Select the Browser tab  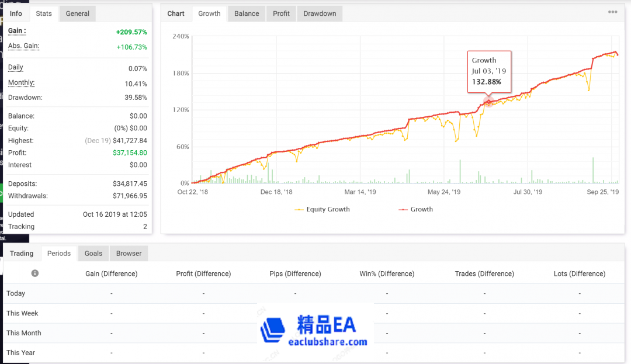128,253
